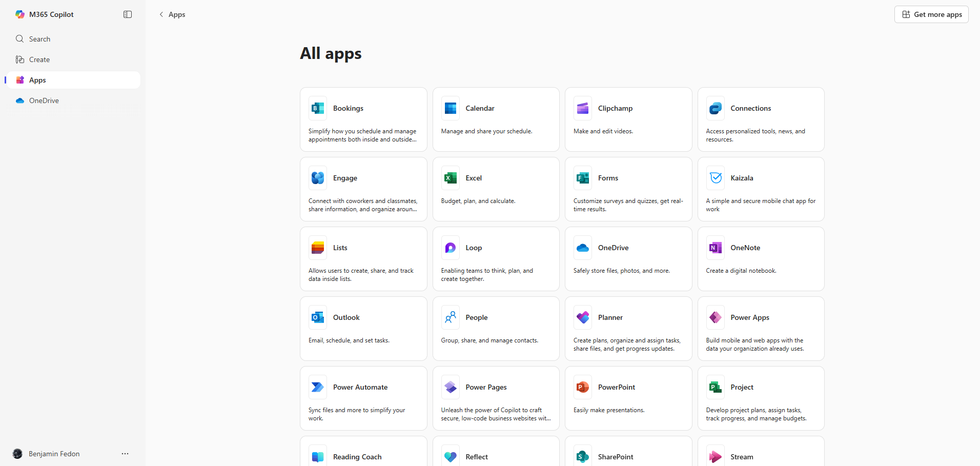Click the SharePoint app icon
The height and width of the screenshot is (466, 980).
pyautogui.click(x=583, y=456)
